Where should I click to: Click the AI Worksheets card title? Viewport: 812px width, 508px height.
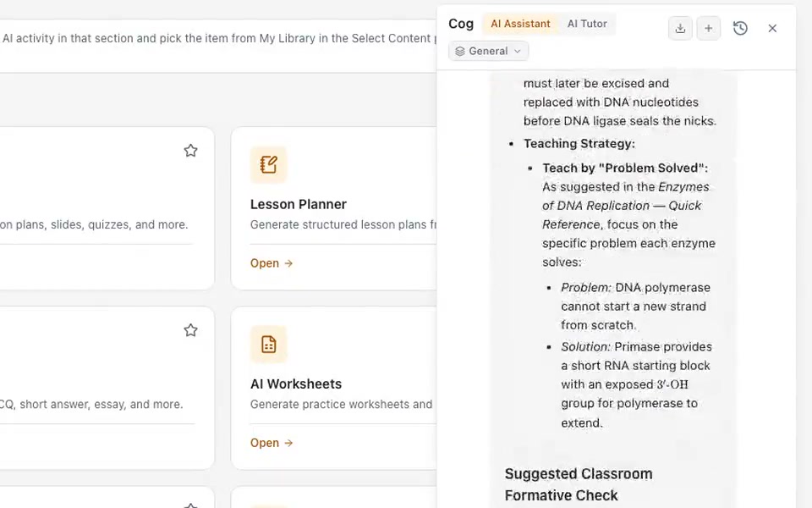tap(296, 384)
